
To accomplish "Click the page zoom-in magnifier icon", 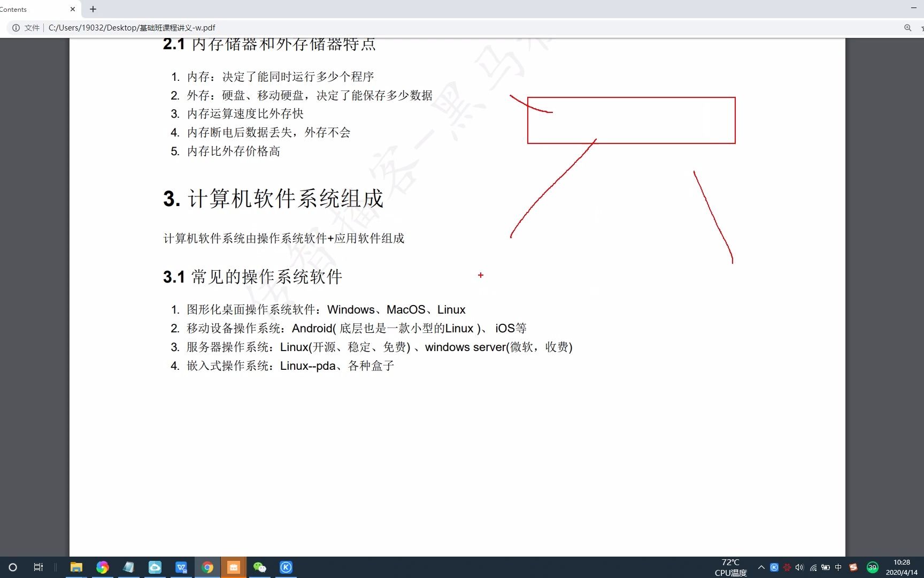I will tap(907, 27).
